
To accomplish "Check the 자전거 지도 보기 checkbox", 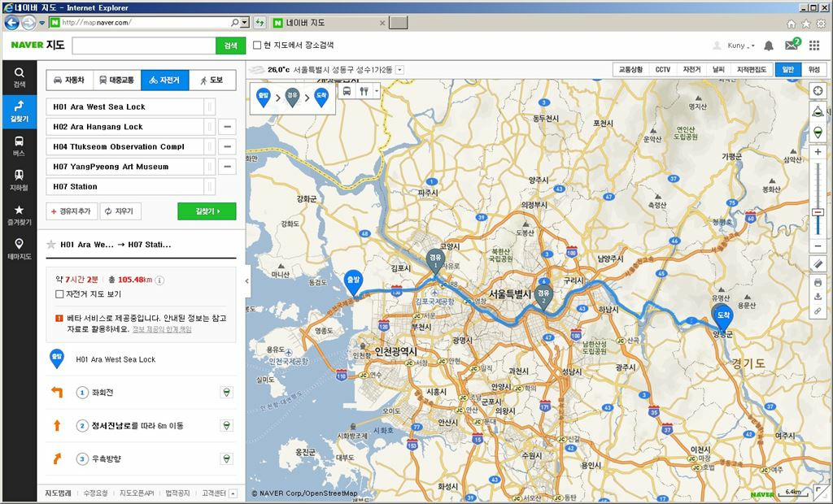I will 59,293.
